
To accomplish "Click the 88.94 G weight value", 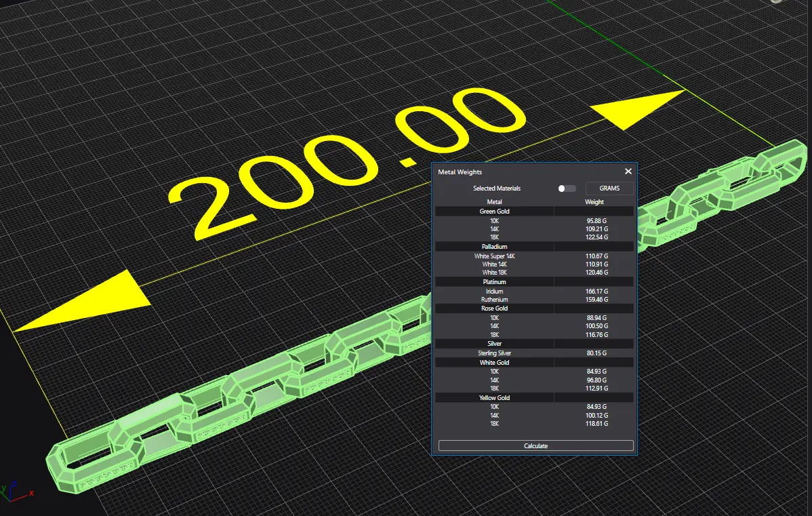I will tap(596, 317).
